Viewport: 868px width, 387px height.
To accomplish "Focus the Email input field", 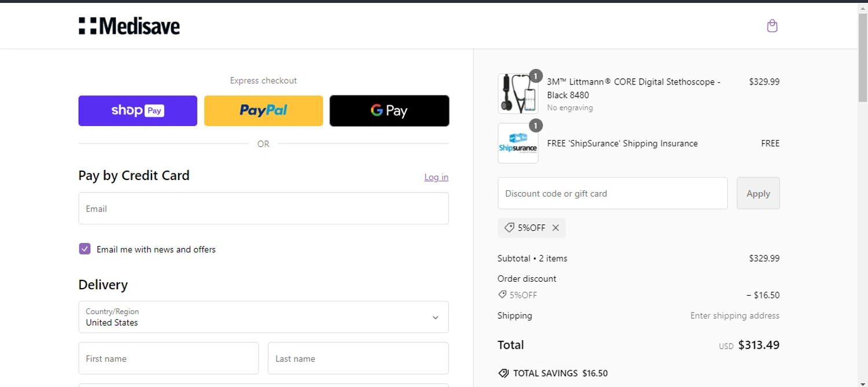I will point(263,208).
